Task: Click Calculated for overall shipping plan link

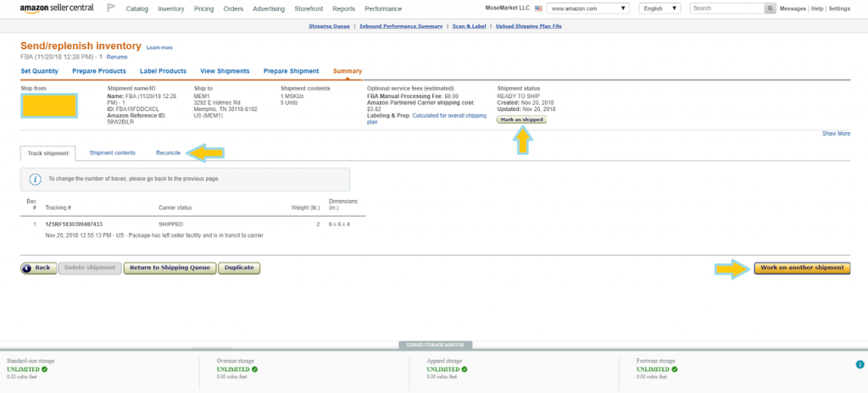Action: coord(427,119)
